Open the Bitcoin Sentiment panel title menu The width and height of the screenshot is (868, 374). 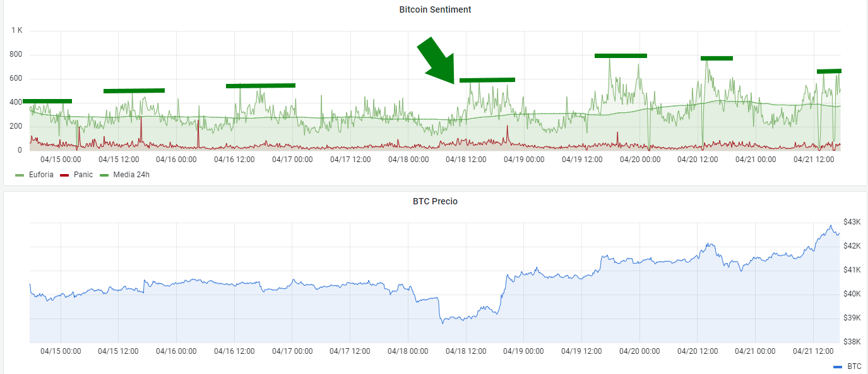(x=435, y=9)
